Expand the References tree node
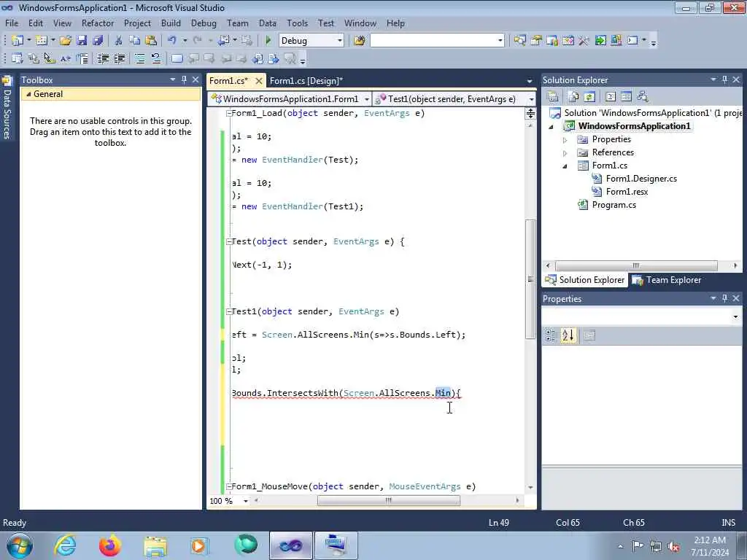The width and height of the screenshot is (747, 560). click(x=565, y=153)
